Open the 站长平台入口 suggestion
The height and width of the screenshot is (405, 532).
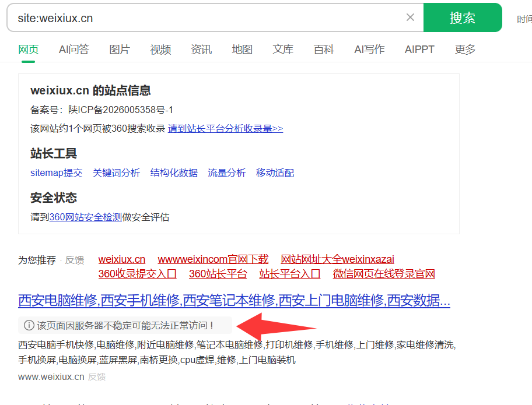pyautogui.click(x=290, y=273)
